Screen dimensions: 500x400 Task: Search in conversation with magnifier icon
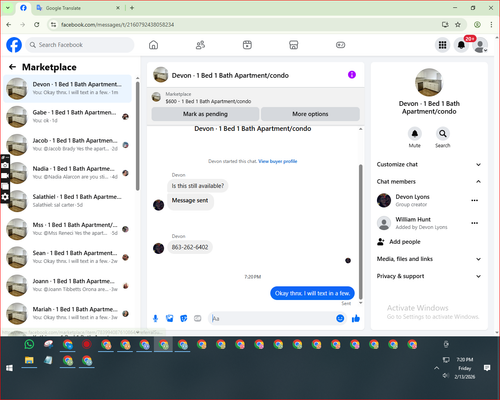442,134
